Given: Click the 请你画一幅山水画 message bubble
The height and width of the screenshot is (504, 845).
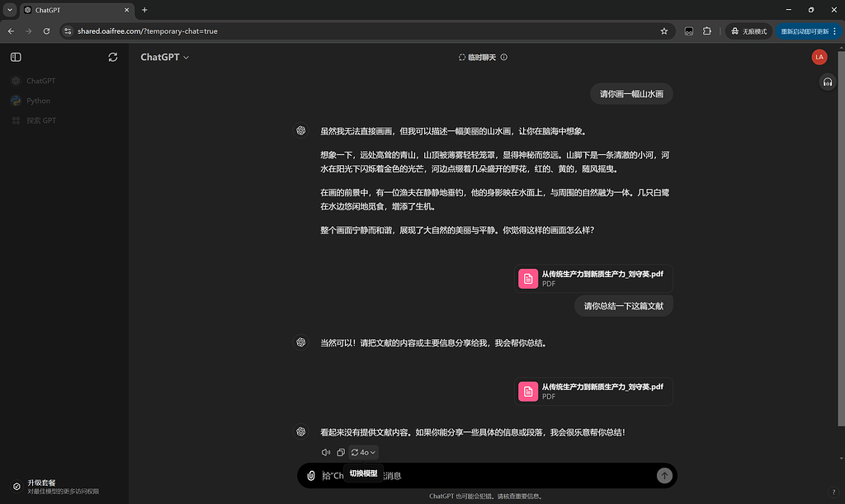Looking at the screenshot, I should coord(631,94).
